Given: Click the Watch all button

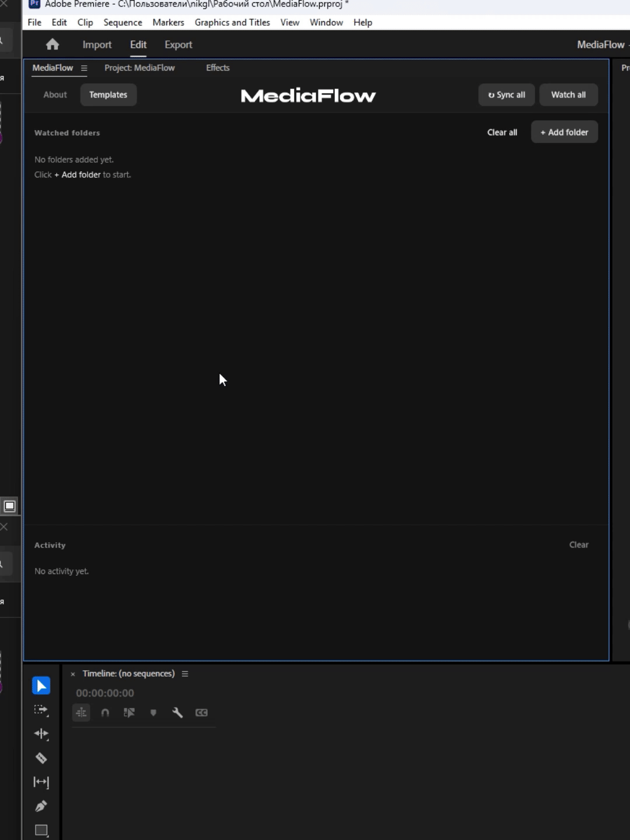Looking at the screenshot, I should [569, 94].
